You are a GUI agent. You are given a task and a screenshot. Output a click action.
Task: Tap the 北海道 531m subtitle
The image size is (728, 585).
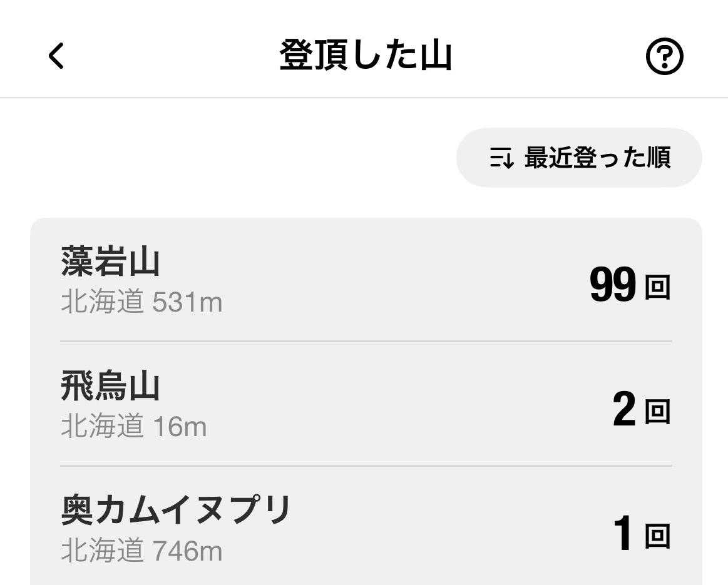(x=141, y=303)
